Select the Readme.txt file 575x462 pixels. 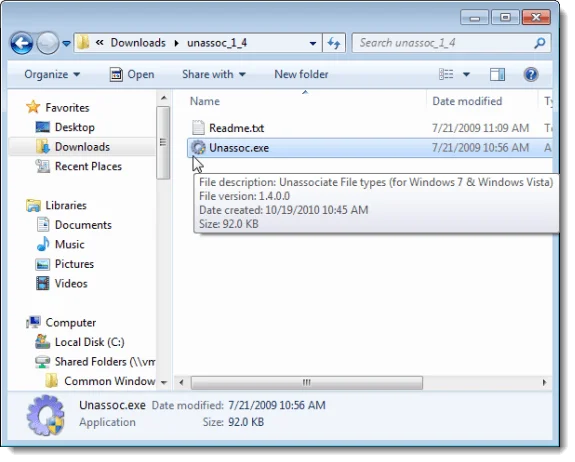[x=236, y=128]
